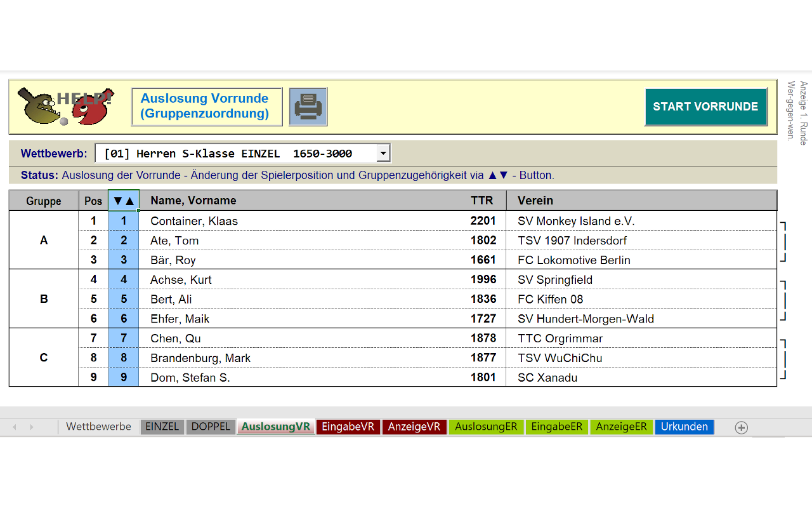
Task: Click the printer icon
Action: coord(308,107)
